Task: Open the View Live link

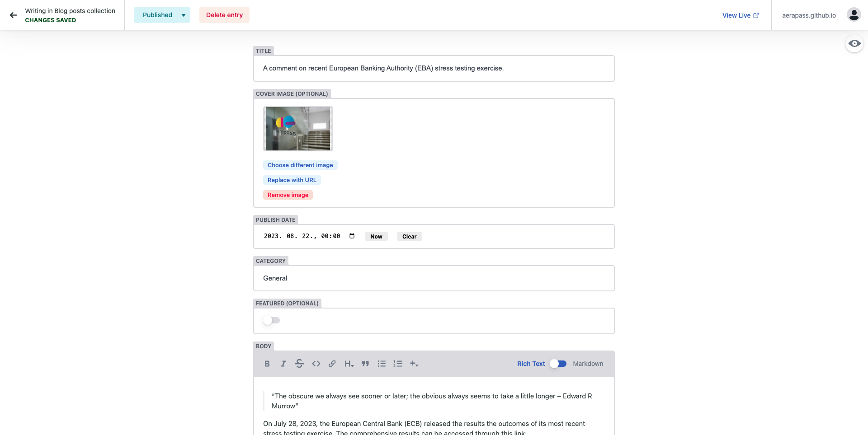Action: point(741,15)
